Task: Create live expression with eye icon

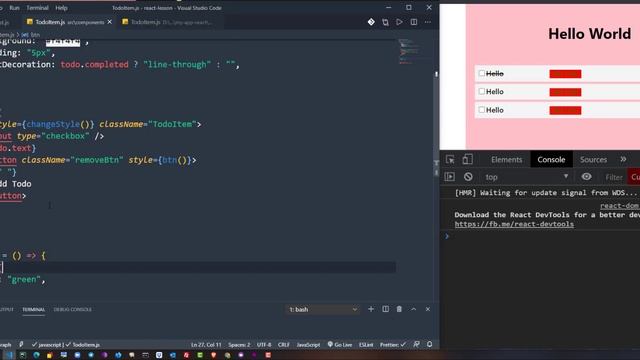Action: pyautogui.click(x=587, y=177)
